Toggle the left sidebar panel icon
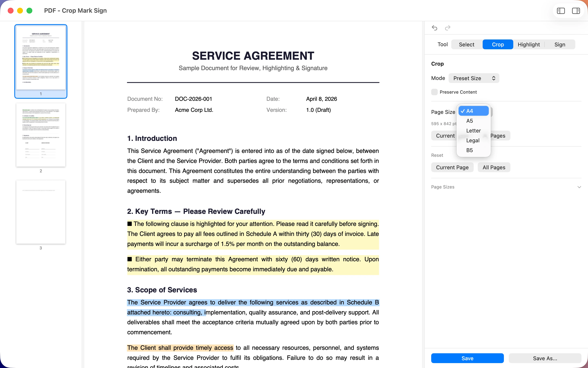Viewport: 588px width, 368px height. click(x=561, y=11)
